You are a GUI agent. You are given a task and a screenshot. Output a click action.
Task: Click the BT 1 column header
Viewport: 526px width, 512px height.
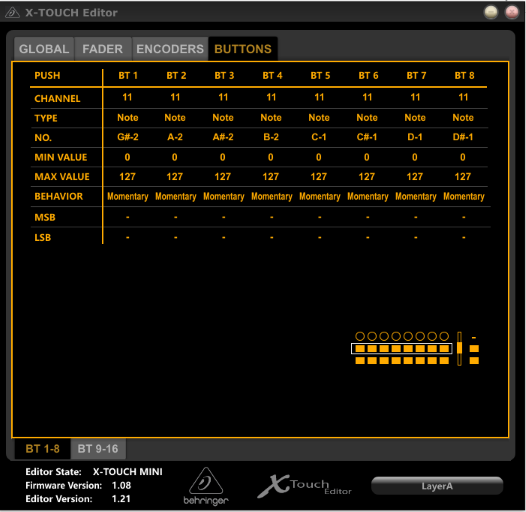click(x=128, y=75)
